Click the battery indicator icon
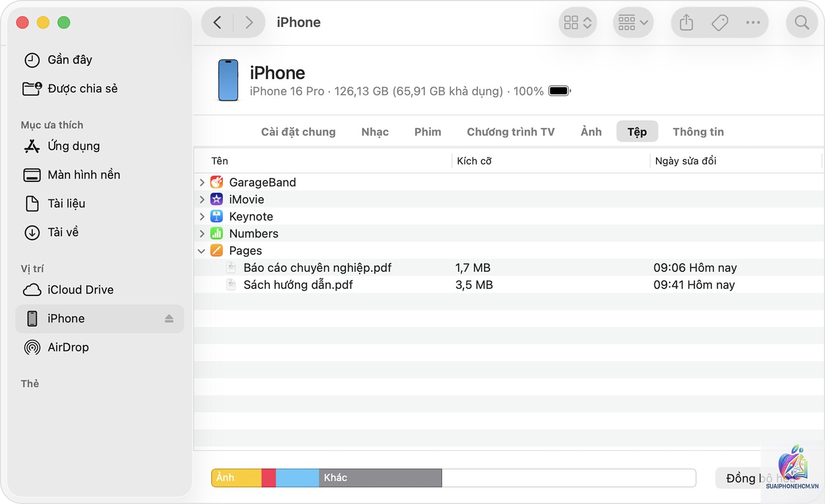The image size is (825, 504). pyautogui.click(x=559, y=91)
